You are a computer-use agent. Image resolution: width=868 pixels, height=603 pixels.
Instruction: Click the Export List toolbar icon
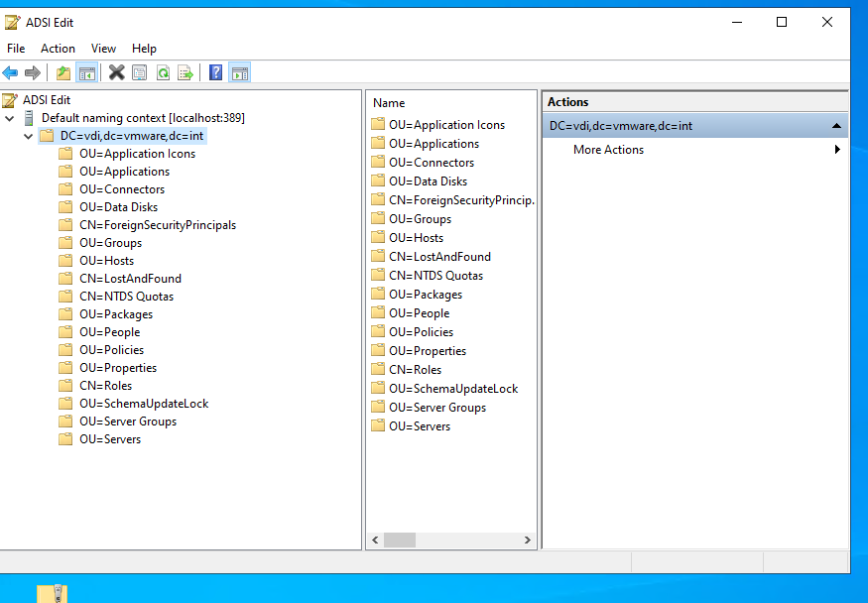point(186,72)
